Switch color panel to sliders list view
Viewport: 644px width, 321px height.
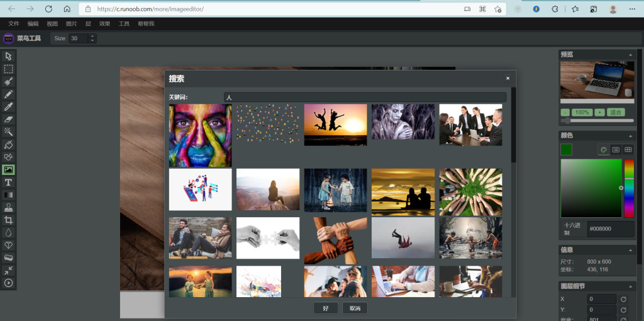[616, 150]
